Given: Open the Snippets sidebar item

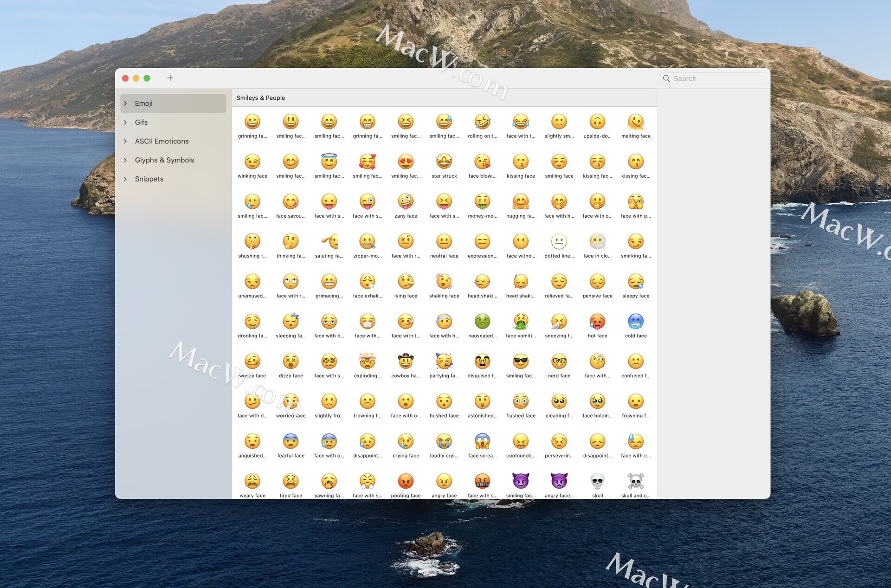Looking at the screenshot, I should 149,179.
